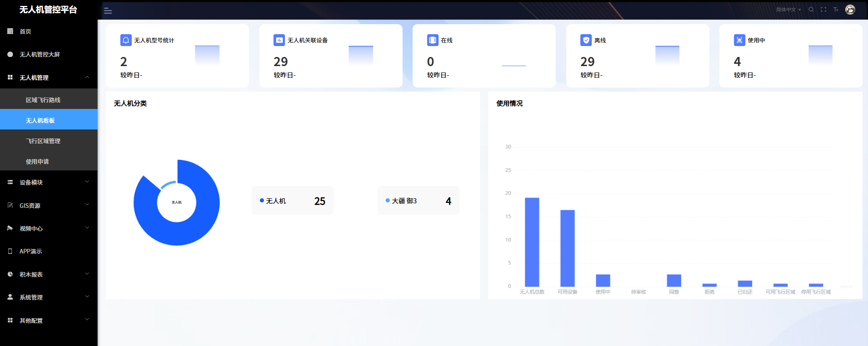Click the 在线 card icon
Screen dimensions: 868x346
coord(432,40)
